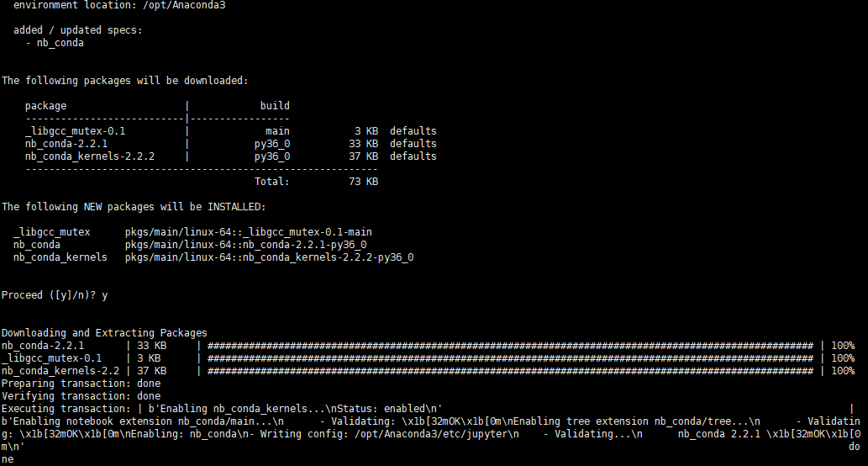This screenshot has width=868, height=466.
Task: Click the 'Total:' label
Action: click(271, 182)
